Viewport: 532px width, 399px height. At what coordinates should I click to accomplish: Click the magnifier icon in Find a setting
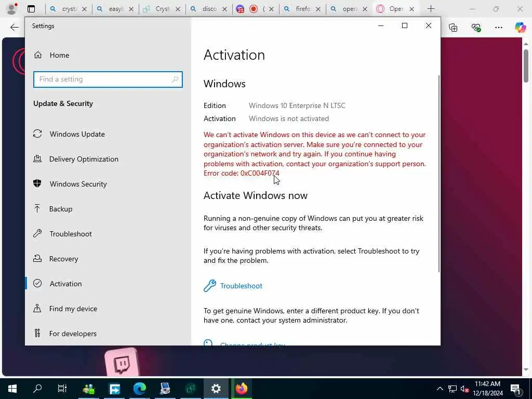(175, 79)
